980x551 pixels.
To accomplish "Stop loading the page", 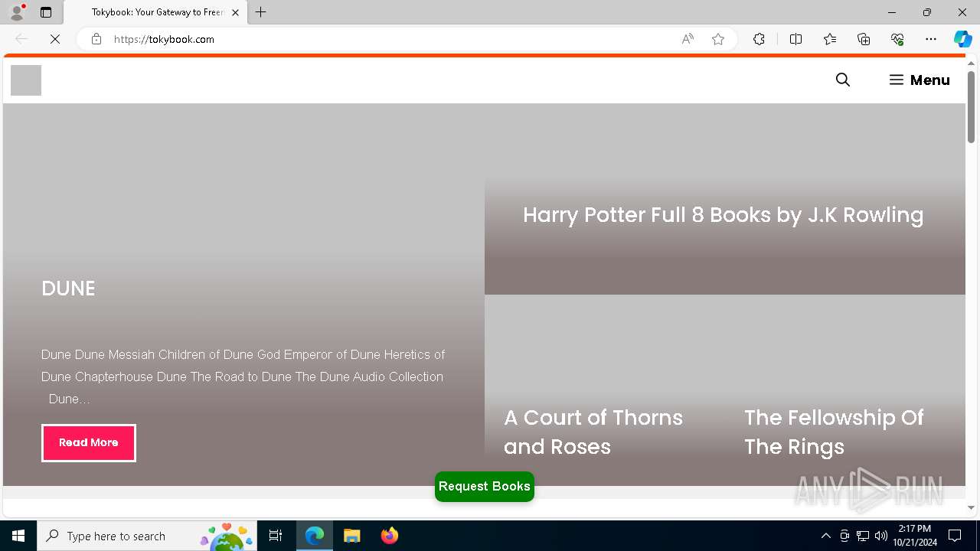I will [x=55, y=39].
